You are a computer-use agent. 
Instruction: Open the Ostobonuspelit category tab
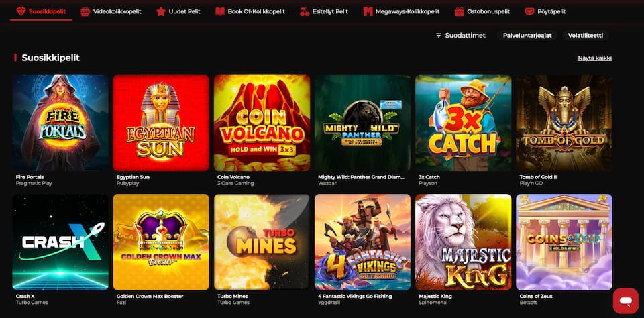[484, 11]
